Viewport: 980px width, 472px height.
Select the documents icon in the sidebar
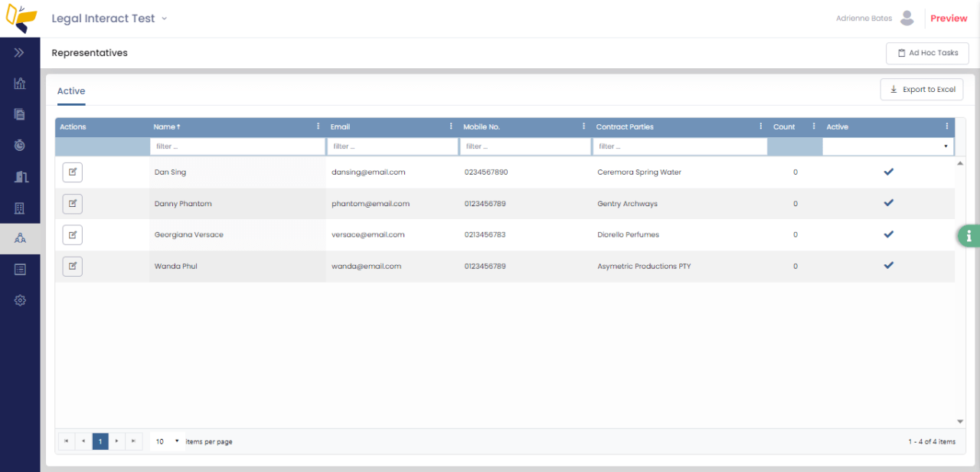(20, 113)
